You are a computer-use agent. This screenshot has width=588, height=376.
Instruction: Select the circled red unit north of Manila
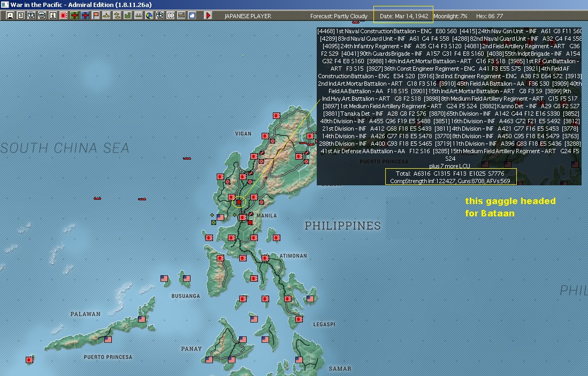tap(239, 202)
